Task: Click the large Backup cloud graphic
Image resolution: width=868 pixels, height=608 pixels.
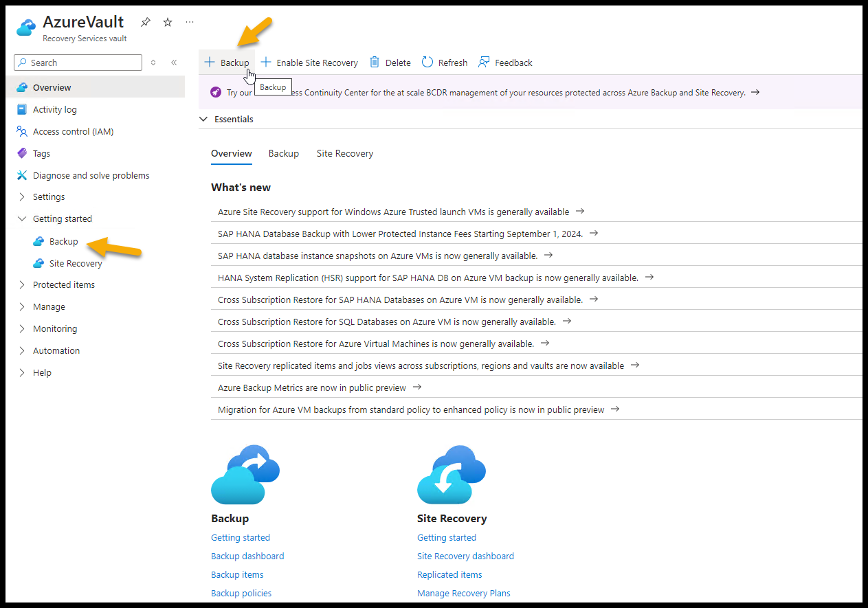Action: [245, 475]
